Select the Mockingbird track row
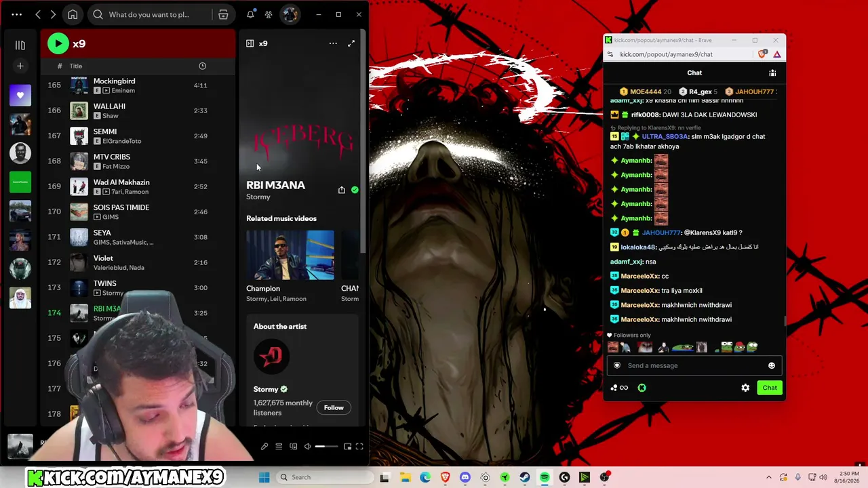This screenshot has height=488, width=868. (x=138, y=85)
